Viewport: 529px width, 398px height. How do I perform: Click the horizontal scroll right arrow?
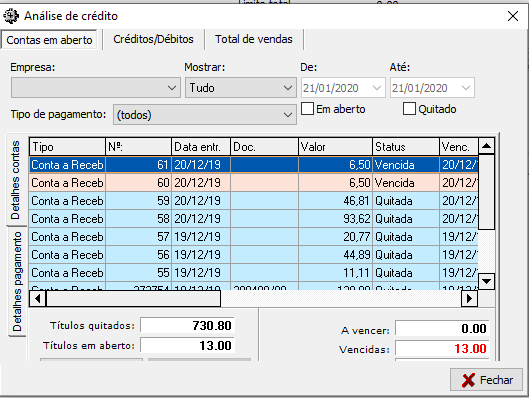pos(469,298)
